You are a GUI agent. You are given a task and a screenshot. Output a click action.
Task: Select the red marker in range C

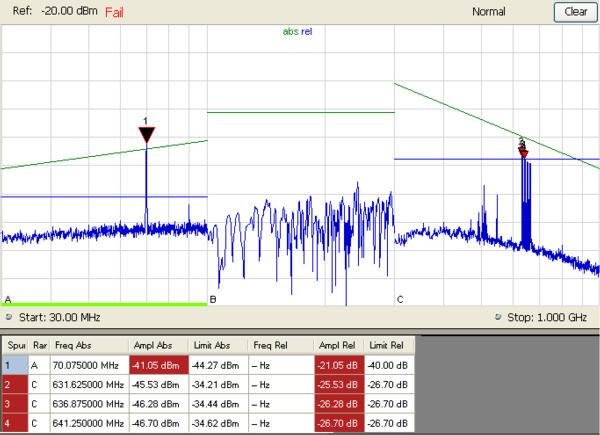tap(522, 149)
